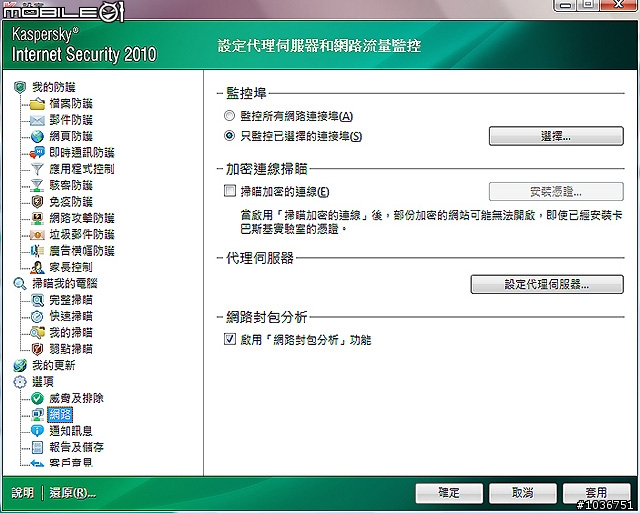Go to 即時通訊防護 label
This screenshot has width=640, height=513.
point(82,153)
